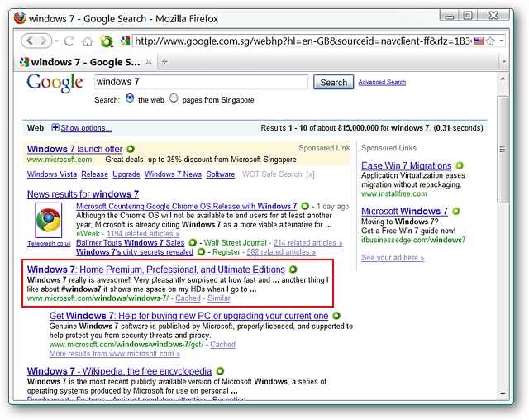The height and width of the screenshot is (420, 529).
Task: Click the WOT rating icon beside 'Windows 7 launch offer'
Action: point(131,149)
